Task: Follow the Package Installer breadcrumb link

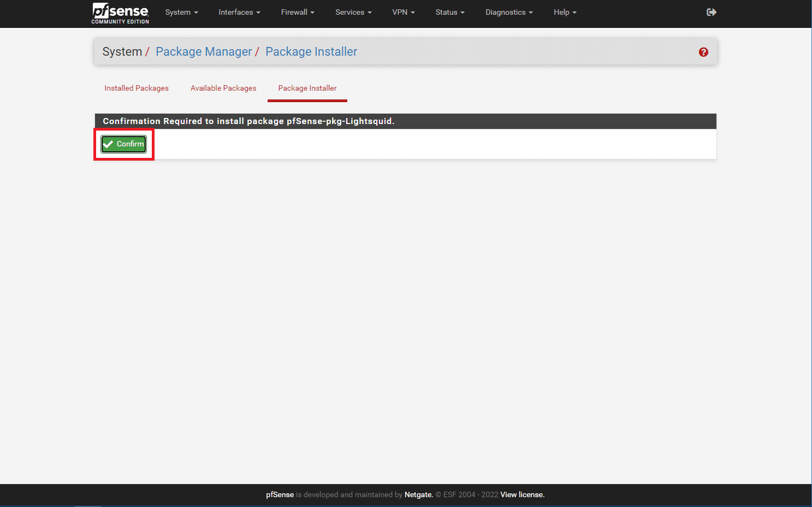Action: coord(311,51)
